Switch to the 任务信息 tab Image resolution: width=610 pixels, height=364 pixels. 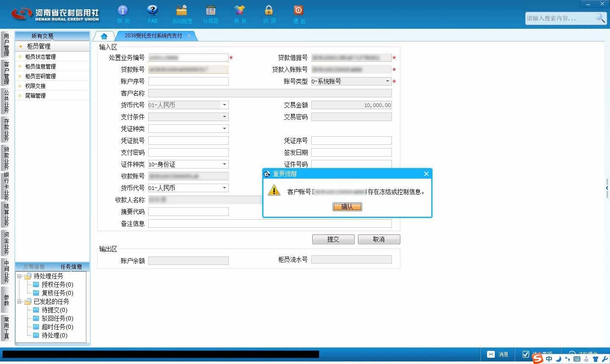[x=71, y=267]
